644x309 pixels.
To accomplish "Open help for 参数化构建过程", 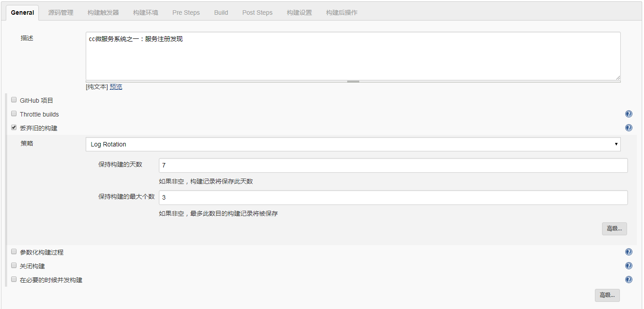I will [629, 252].
